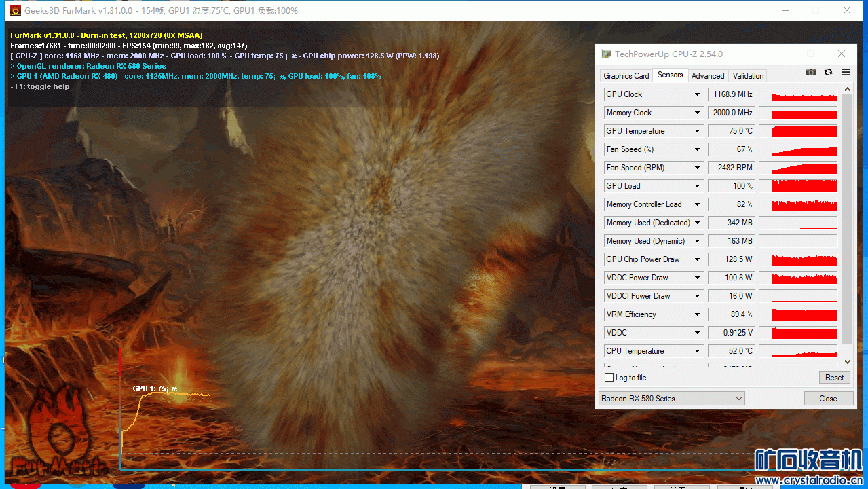Expand the GPU Load sensor dropdown

[x=697, y=186]
